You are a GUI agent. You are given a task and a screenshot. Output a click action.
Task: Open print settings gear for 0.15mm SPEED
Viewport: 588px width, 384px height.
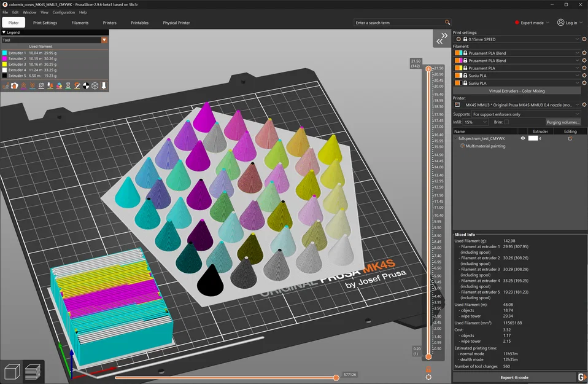pyautogui.click(x=584, y=39)
